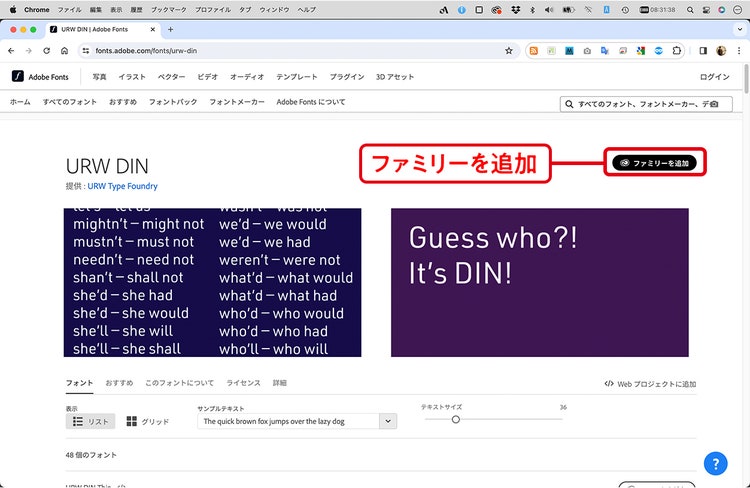Click the purple Guess who DIN preview image
750x488 pixels.
pyautogui.click(x=540, y=282)
